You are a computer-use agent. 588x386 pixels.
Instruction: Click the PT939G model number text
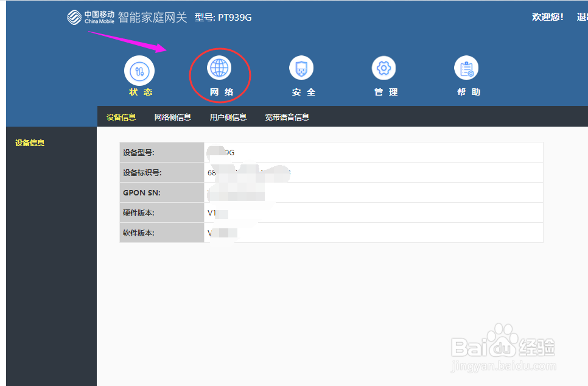point(236,17)
